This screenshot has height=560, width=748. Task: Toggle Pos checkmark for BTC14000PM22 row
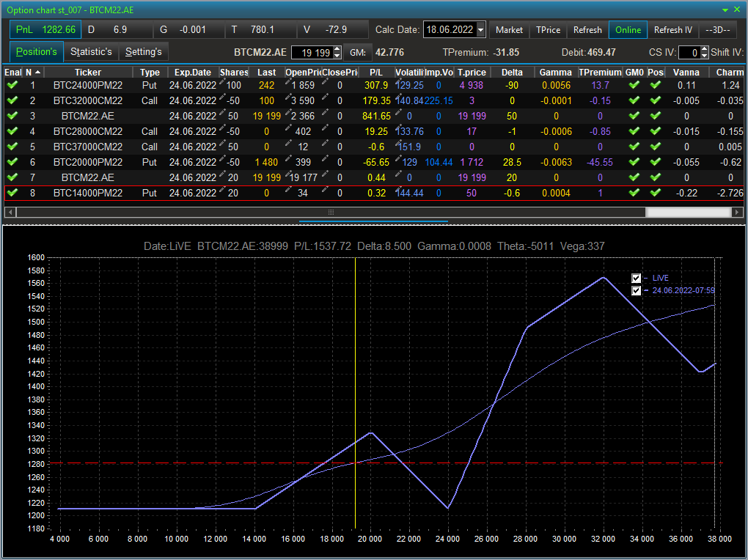(656, 193)
